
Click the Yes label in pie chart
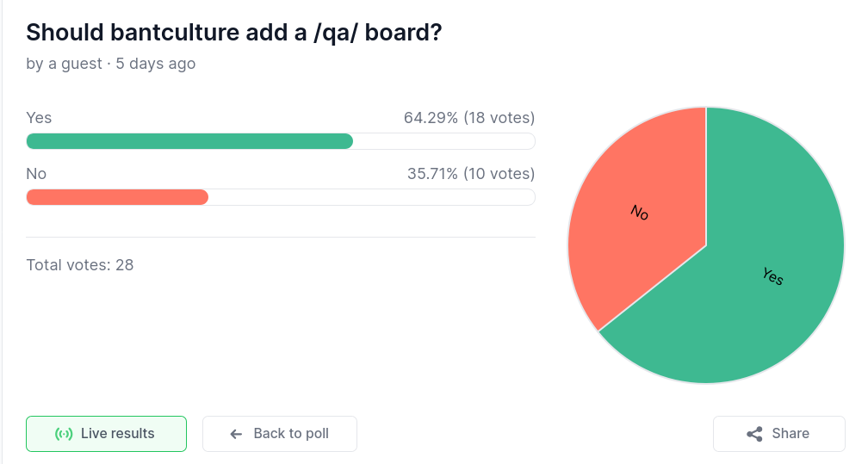click(772, 276)
